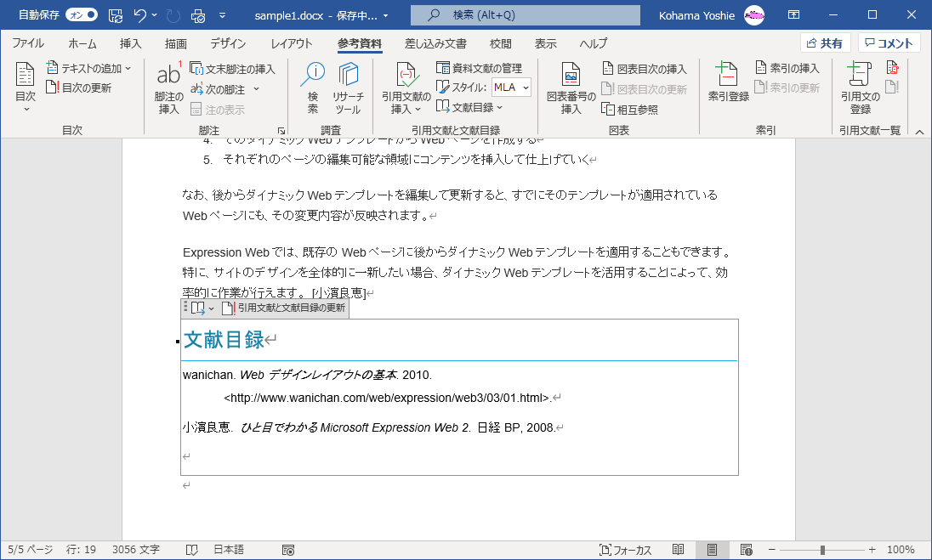This screenshot has width=932, height=560.
Task: Click the Kohama Yoshie account avatar
Action: (x=754, y=15)
